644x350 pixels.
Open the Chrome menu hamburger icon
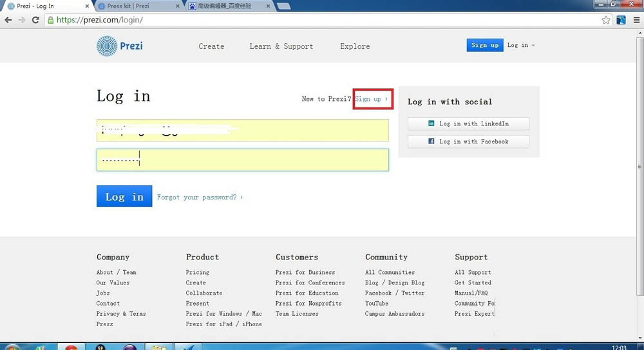(x=637, y=20)
